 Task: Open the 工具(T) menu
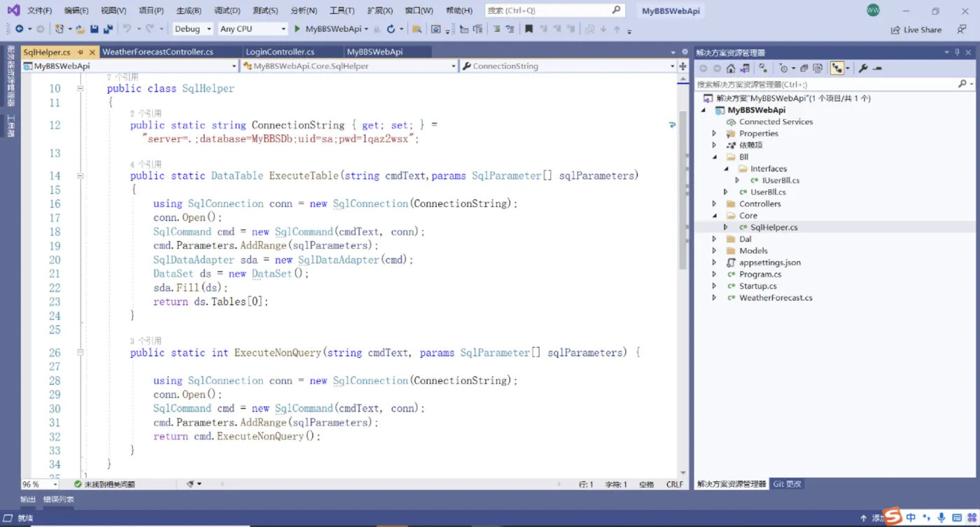[x=342, y=10]
